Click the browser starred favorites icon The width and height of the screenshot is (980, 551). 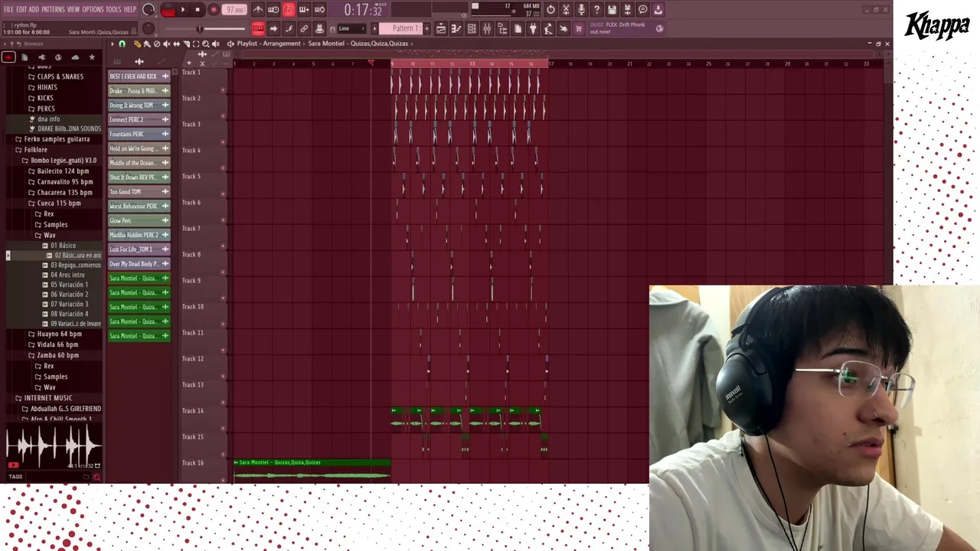[92, 57]
